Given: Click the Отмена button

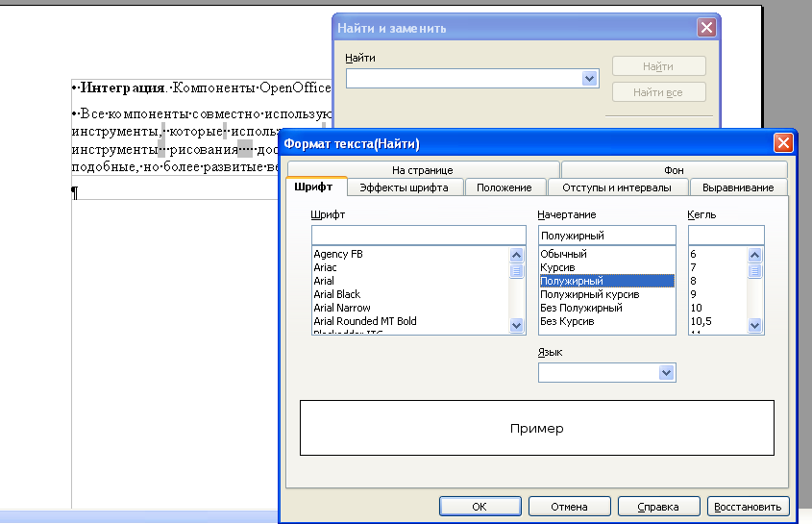Looking at the screenshot, I should click(569, 507).
